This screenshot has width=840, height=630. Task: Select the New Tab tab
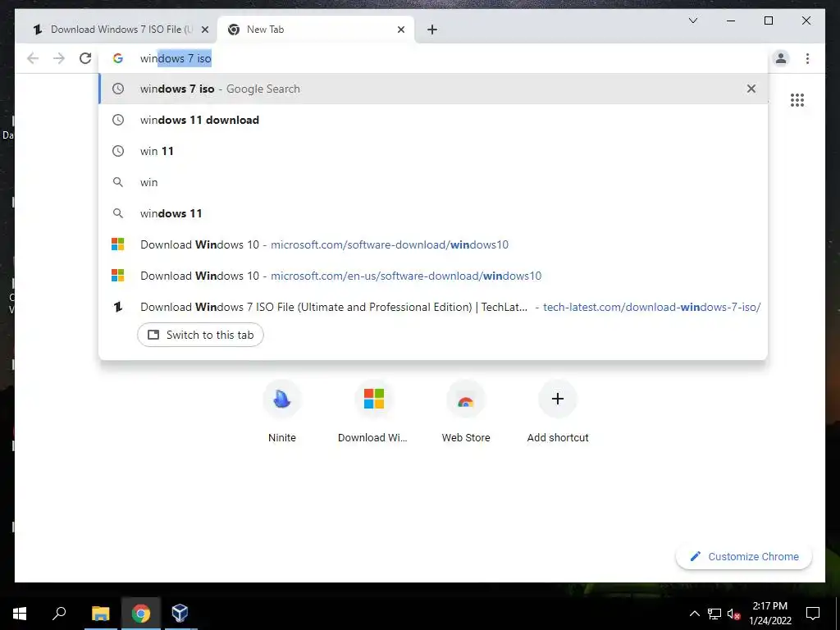click(x=316, y=30)
